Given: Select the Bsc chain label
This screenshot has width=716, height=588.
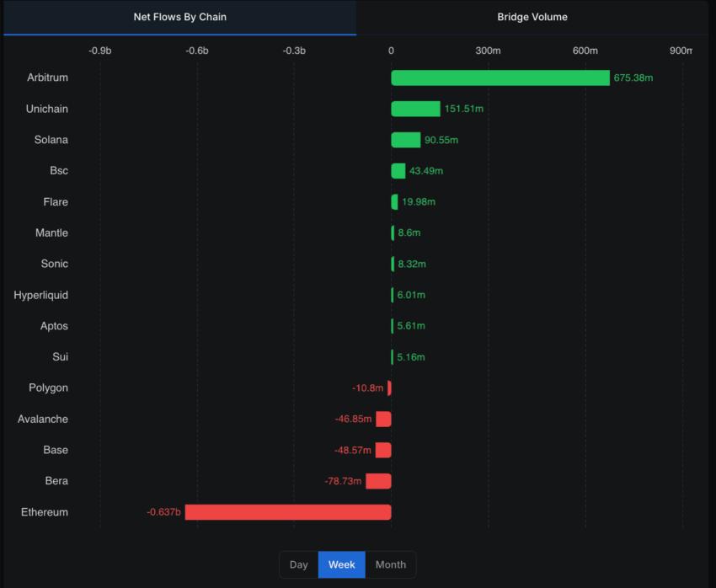Looking at the screenshot, I should [x=59, y=170].
